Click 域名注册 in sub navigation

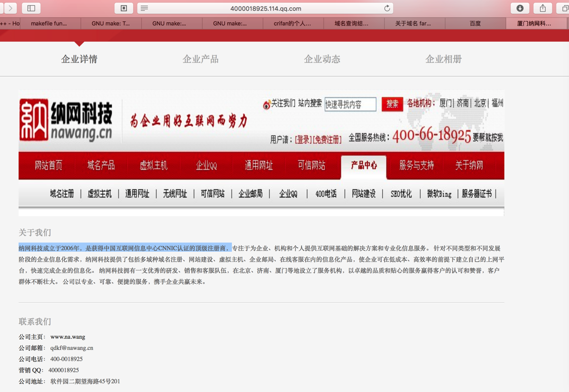click(62, 194)
